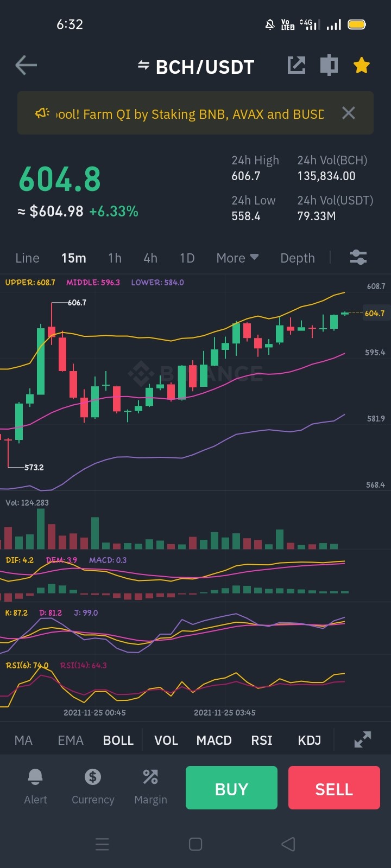The image size is (391, 868).
Task: Tap the split-screen compare icon
Action: [x=329, y=66]
